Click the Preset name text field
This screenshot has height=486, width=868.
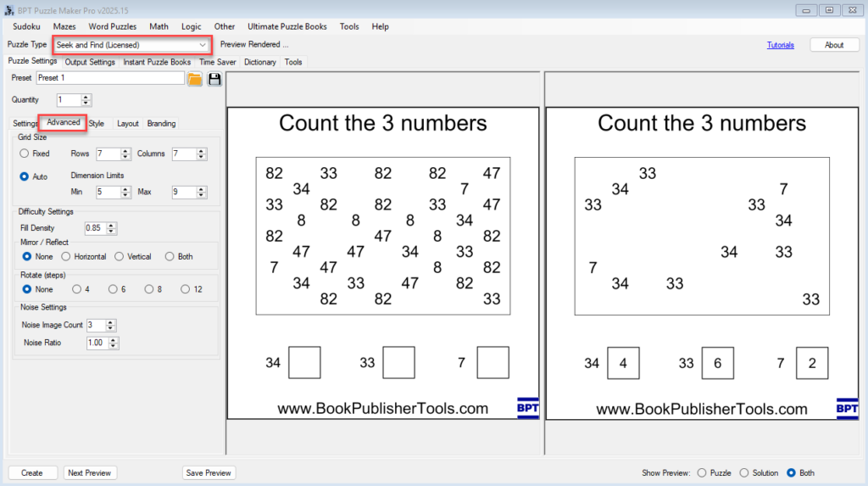[x=109, y=78]
